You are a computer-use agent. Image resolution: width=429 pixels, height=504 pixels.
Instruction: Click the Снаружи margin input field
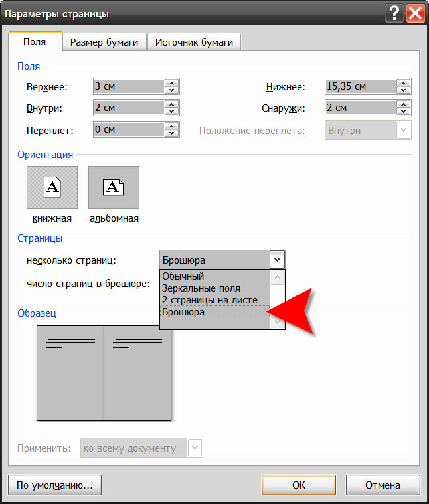click(x=361, y=108)
